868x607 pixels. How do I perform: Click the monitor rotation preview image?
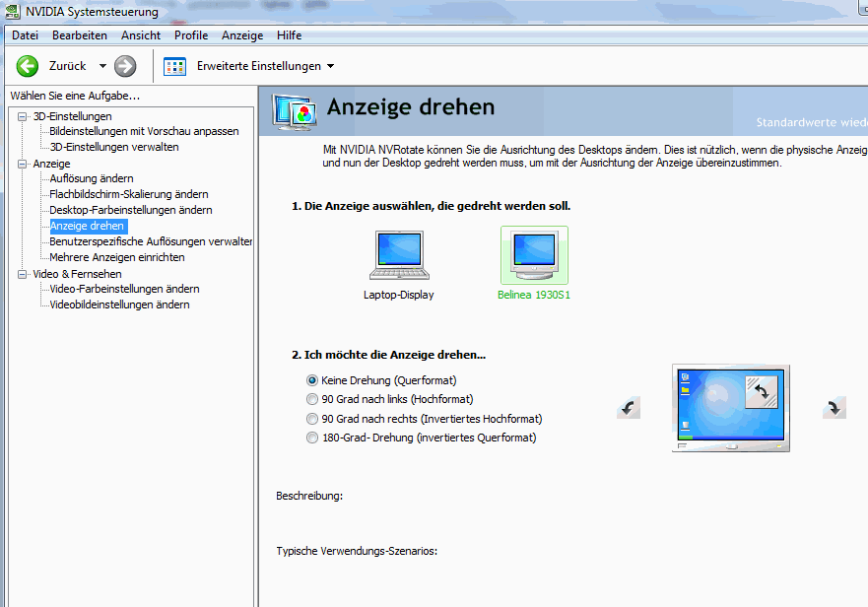[730, 407]
